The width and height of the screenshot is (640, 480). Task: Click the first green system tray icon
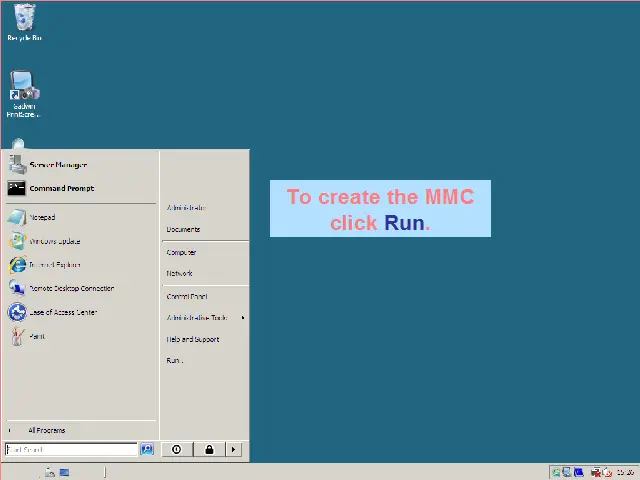click(556, 473)
